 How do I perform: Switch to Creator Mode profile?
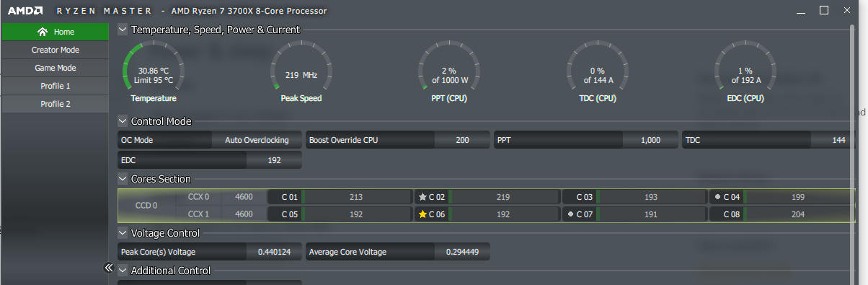(x=56, y=50)
